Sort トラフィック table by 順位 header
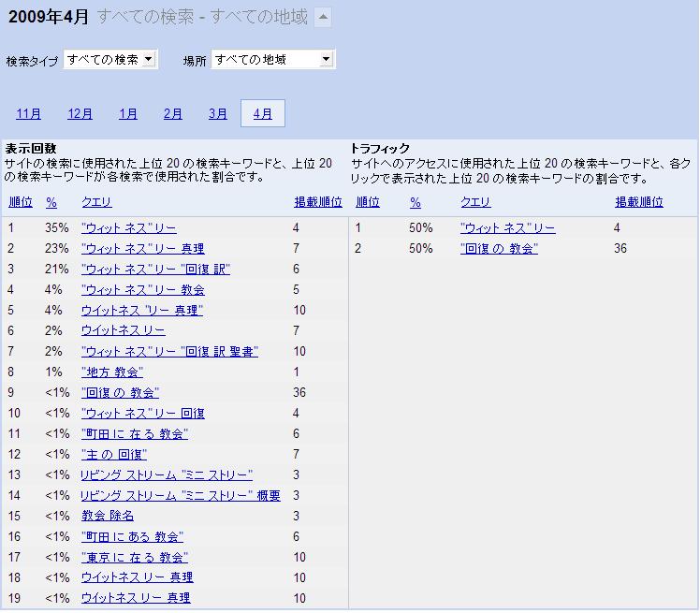Viewport: 700px width, 613px height. [368, 202]
